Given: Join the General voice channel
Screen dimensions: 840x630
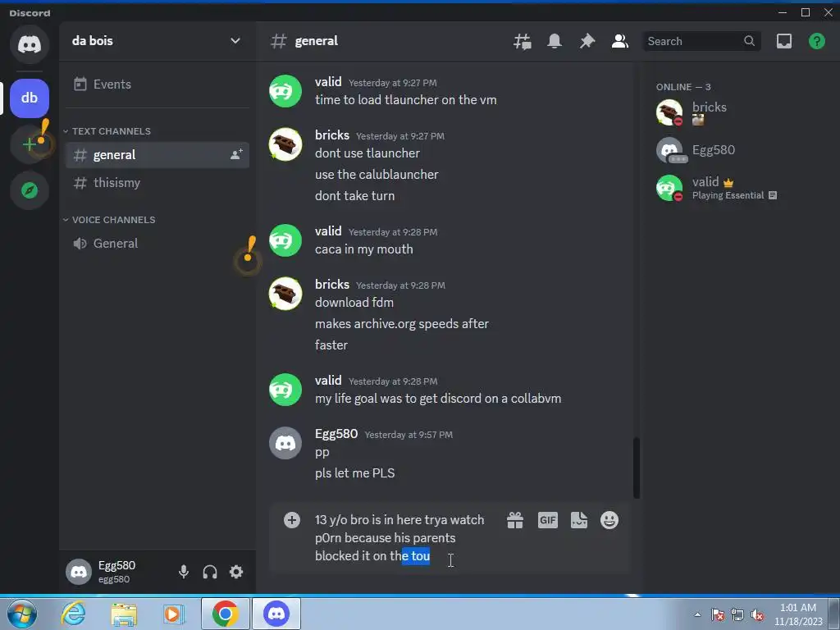Looking at the screenshot, I should click(x=157, y=243).
